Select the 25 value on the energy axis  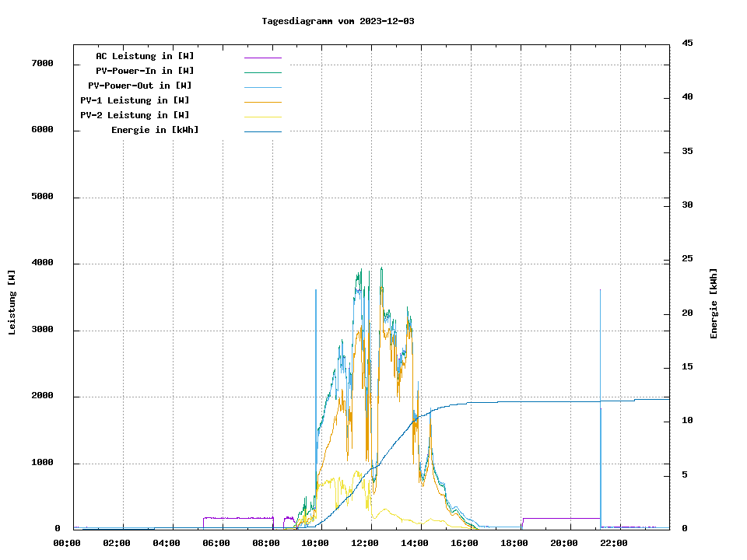(x=687, y=259)
